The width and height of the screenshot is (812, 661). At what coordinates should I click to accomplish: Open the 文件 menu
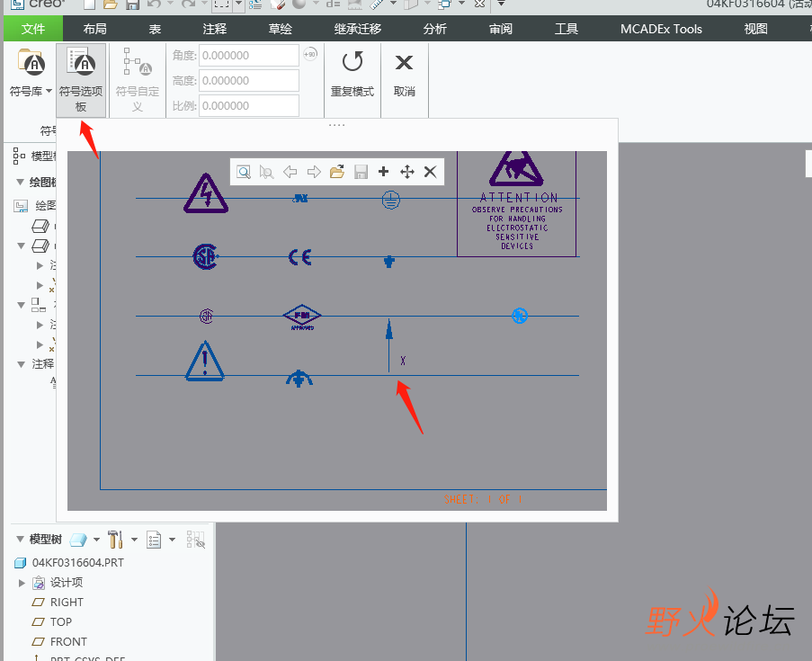click(x=33, y=29)
